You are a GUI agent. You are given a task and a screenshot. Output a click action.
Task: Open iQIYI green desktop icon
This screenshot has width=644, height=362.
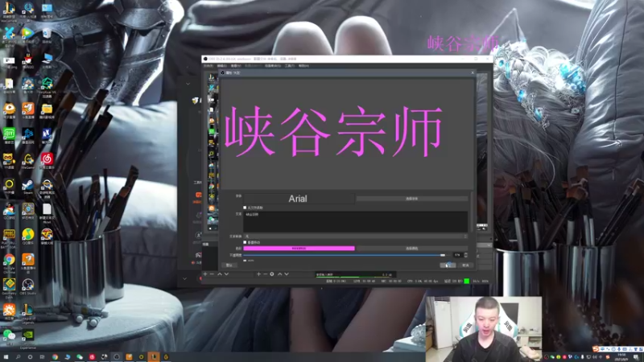click(x=9, y=136)
